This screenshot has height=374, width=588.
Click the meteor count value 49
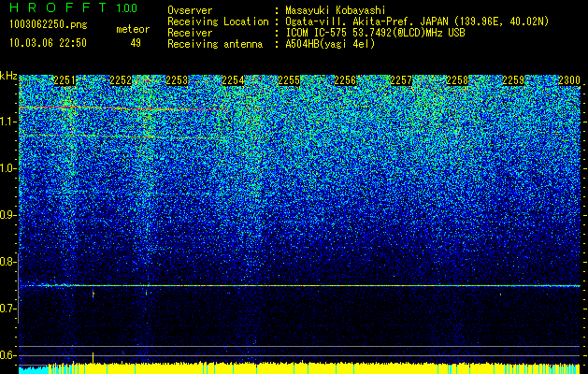point(136,43)
